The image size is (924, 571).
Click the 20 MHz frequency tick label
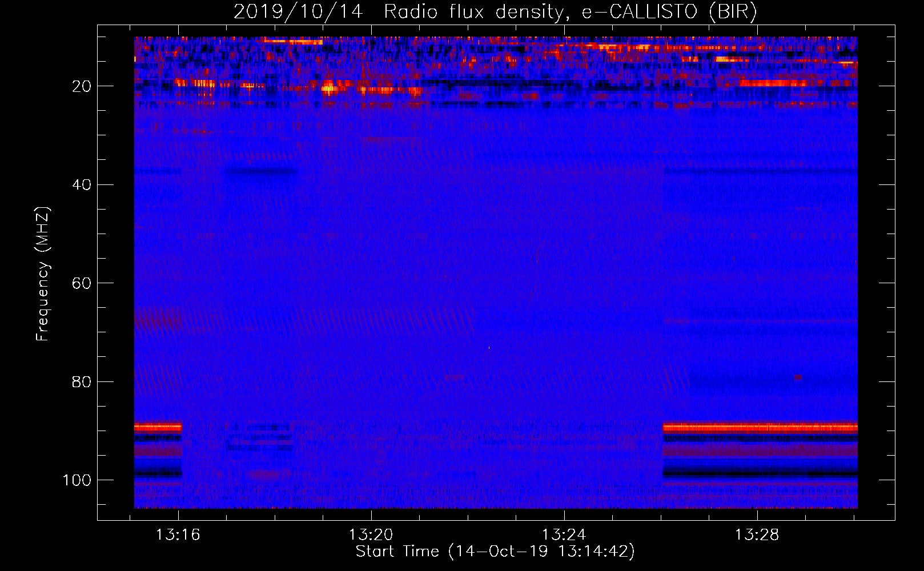click(x=82, y=86)
